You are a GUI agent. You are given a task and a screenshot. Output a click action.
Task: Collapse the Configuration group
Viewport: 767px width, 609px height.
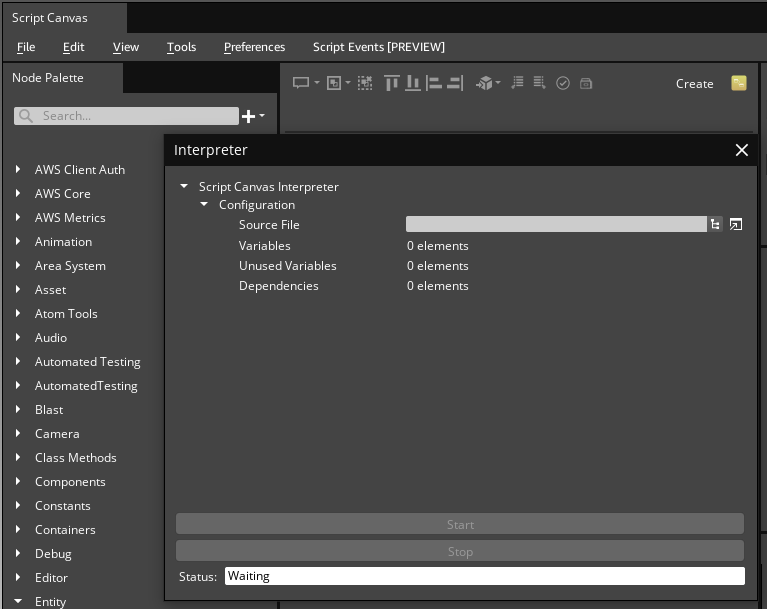[204, 205]
